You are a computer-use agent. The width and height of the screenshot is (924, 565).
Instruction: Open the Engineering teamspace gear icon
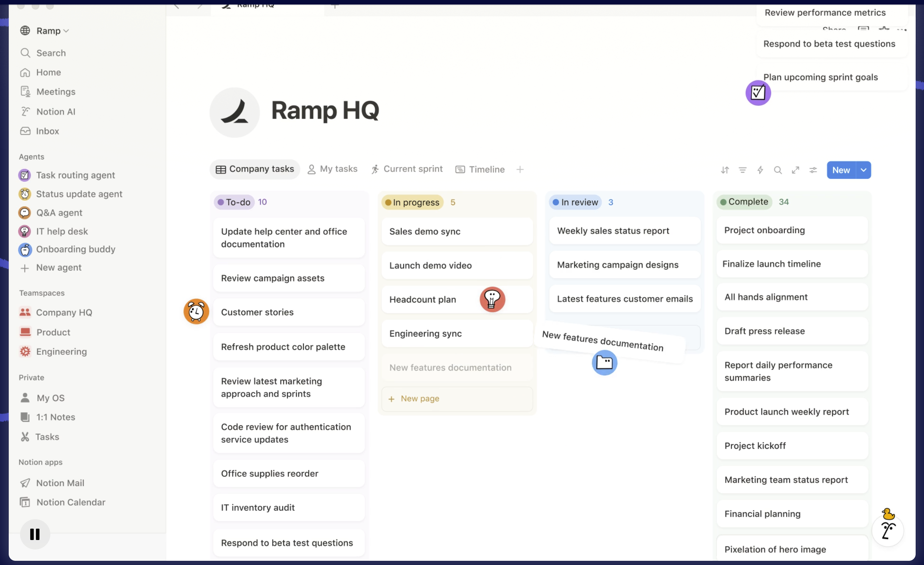coord(25,351)
